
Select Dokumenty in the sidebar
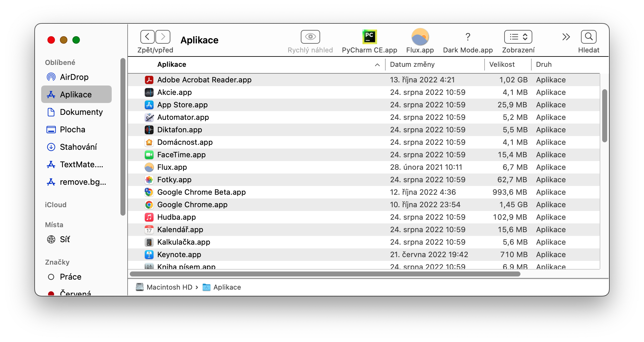(x=81, y=112)
